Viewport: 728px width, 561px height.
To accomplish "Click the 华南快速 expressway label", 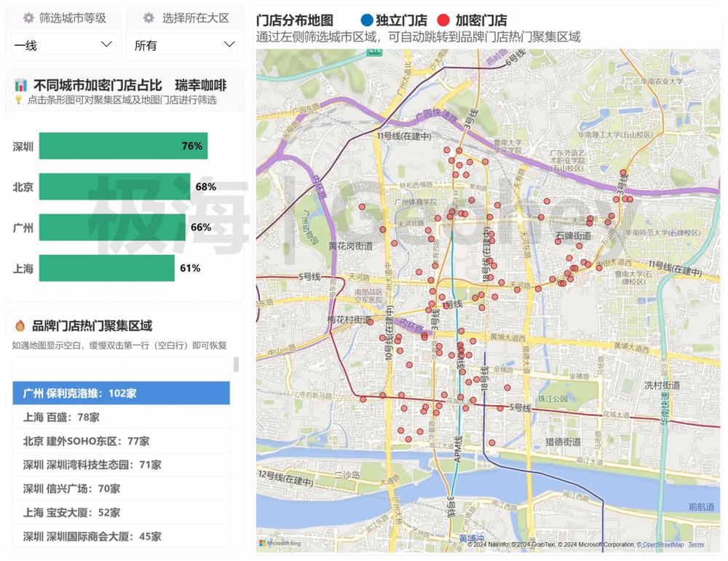I will coord(665,408).
